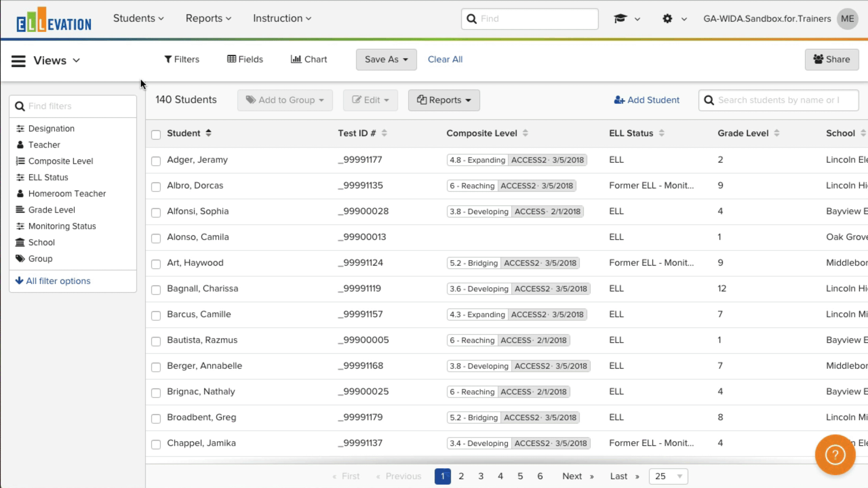Viewport: 868px width, 488px height.
Task: Click the Monitoring Status sliders icon
Action: point(20,226)
